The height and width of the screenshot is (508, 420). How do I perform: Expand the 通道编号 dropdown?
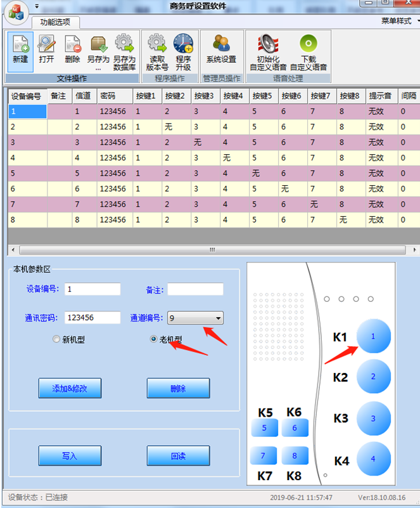pos(218,318)
